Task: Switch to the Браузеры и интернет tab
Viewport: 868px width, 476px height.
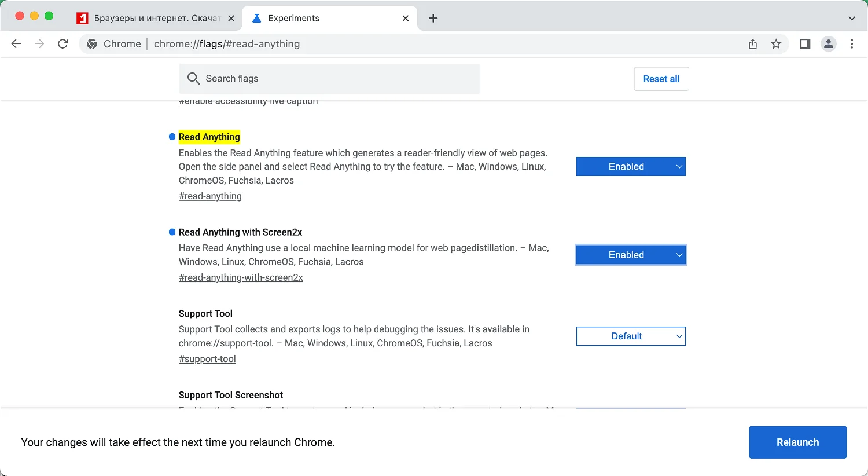Action: pos(150,19)
